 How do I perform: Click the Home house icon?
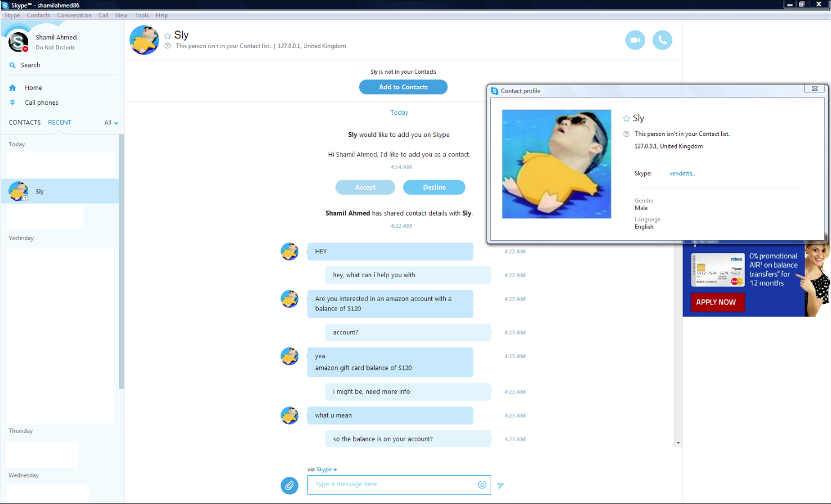[x=13, y=88]
